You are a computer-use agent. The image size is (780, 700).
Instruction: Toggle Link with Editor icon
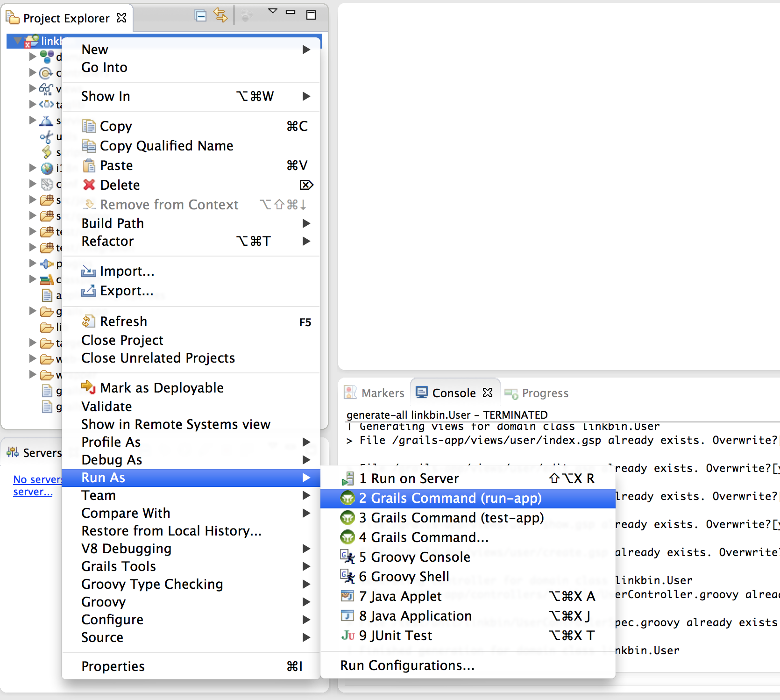[220, 15]
